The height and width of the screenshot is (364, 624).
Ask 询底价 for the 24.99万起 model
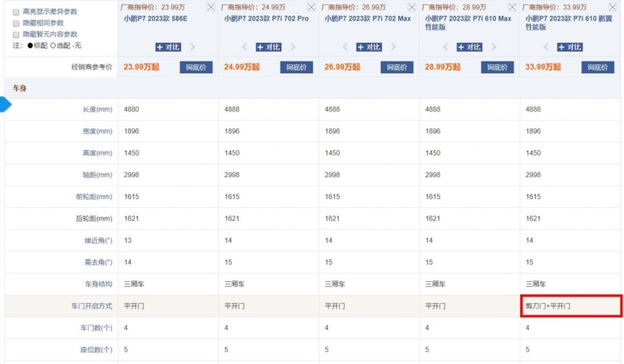297,67
